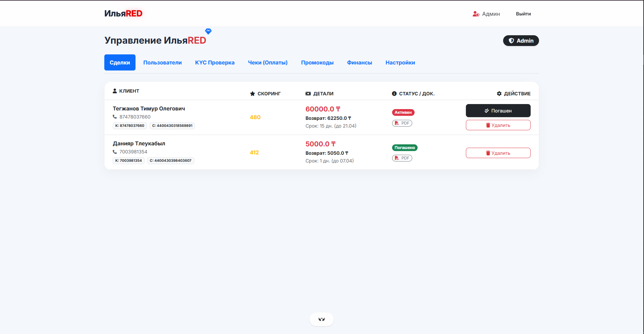Go to Чеки (Оплаты) tab
The height and width of the screenshot is (334, 644).
268,62
